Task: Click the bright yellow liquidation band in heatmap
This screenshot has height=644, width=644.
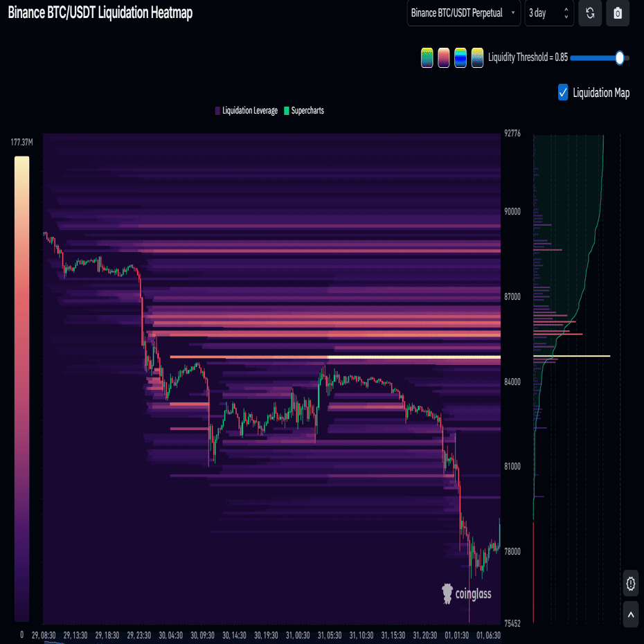Action: click(414, 357)
